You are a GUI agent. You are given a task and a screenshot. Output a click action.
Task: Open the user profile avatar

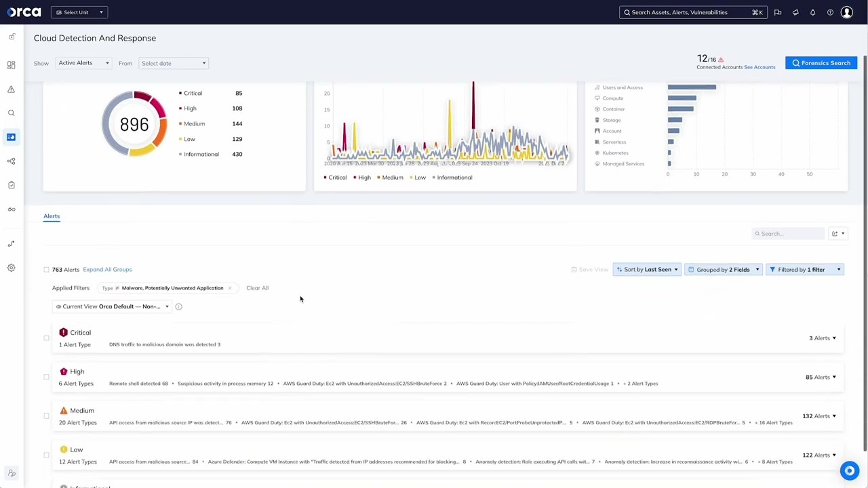[x=847, y=12]
